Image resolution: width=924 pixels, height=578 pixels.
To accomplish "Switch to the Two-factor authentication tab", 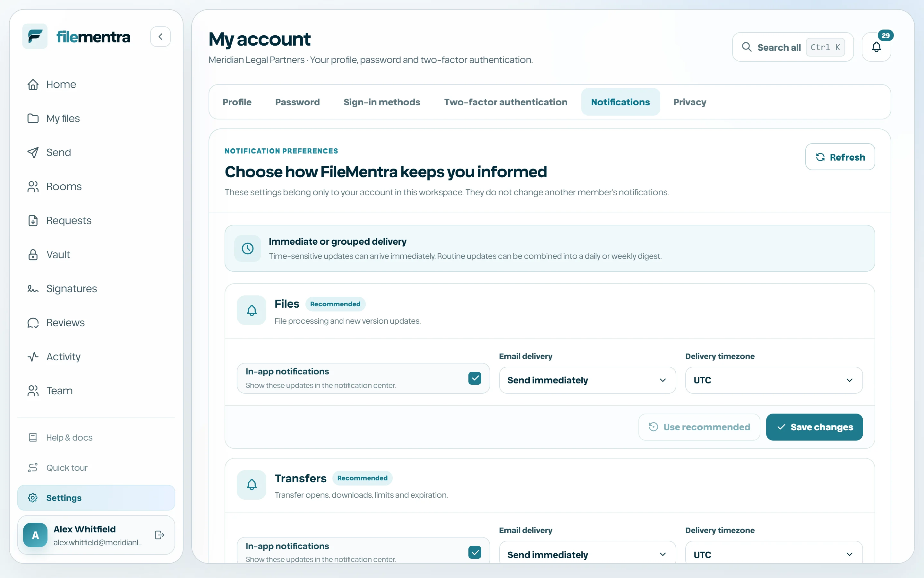I will click(506, 102).
